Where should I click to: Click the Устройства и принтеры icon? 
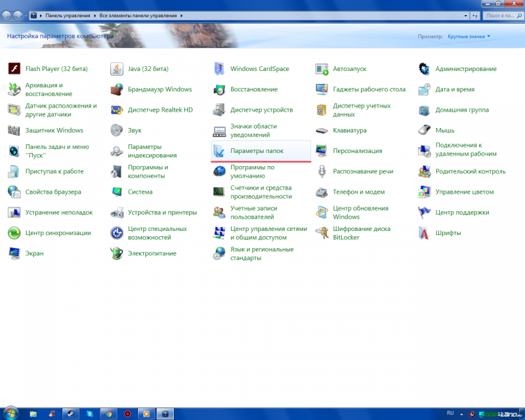(117, 213)
